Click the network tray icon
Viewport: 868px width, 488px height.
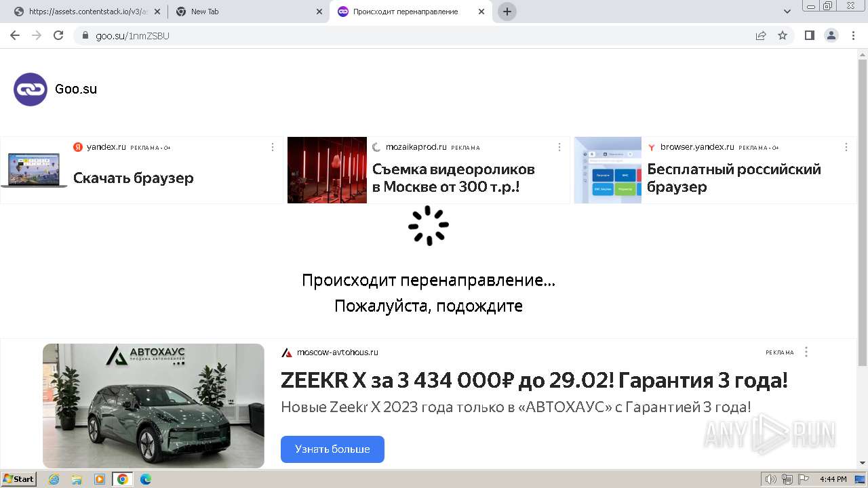(787, 479)
